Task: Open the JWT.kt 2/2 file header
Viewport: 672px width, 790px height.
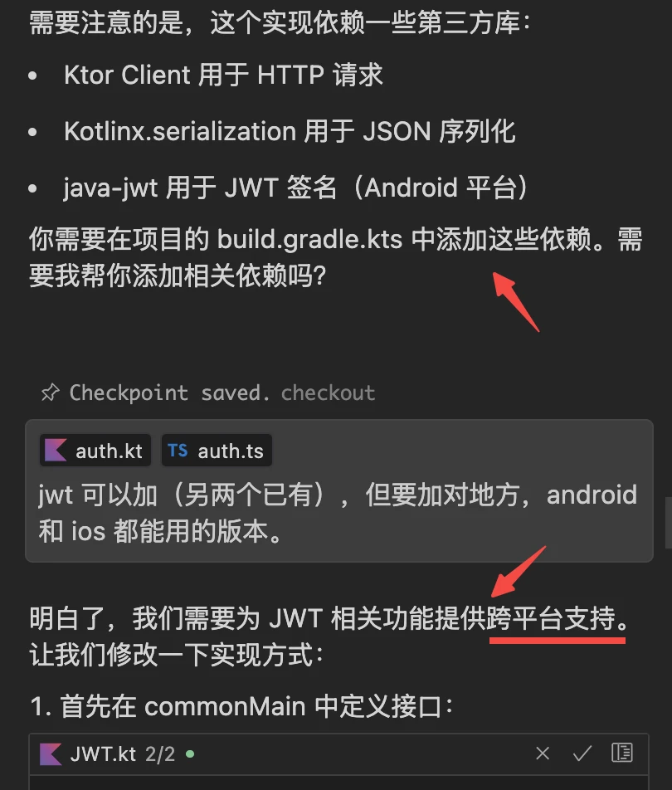Action: 338,754
